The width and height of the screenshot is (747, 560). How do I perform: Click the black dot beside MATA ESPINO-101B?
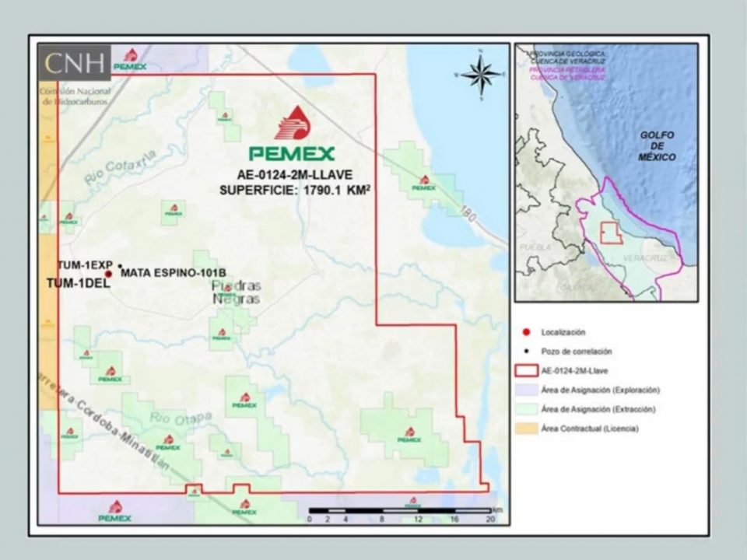click(120, 266)
